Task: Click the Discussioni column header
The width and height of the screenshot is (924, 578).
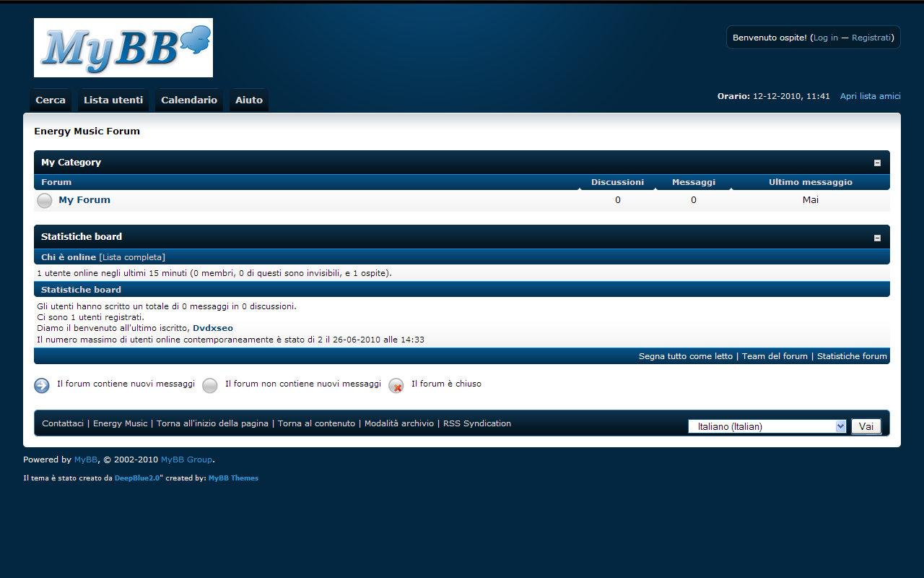Action: click(x=617, y=182)
